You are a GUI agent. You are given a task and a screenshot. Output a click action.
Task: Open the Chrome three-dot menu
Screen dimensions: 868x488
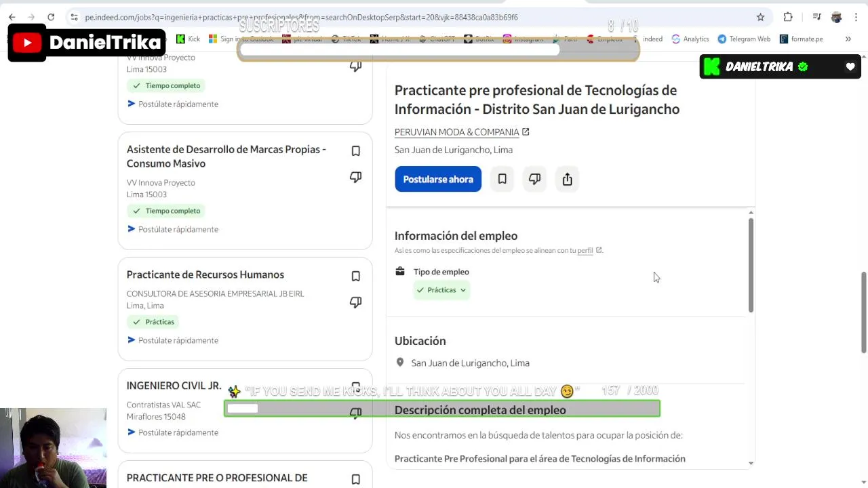click(856, 17)
